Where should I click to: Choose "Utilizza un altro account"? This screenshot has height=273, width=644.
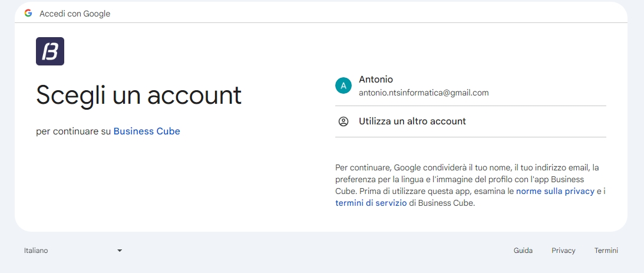412,121
